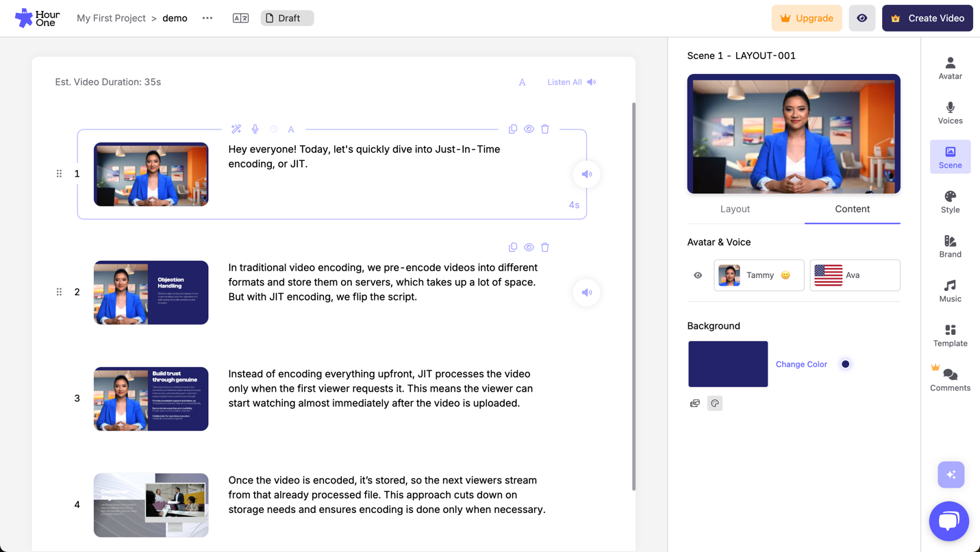Click the small round color dot

846,364
